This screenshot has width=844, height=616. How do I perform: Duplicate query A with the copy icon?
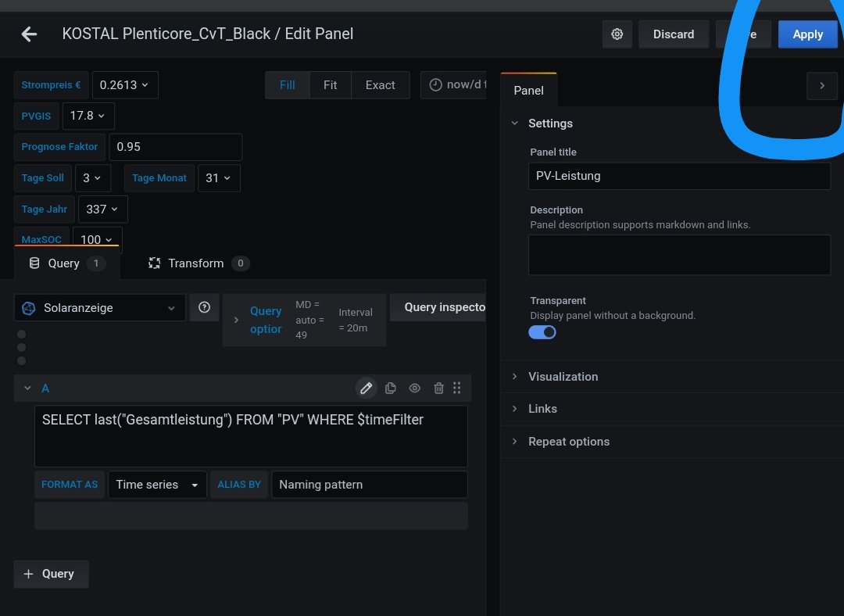pyautogui.click(x=391, y=388)
